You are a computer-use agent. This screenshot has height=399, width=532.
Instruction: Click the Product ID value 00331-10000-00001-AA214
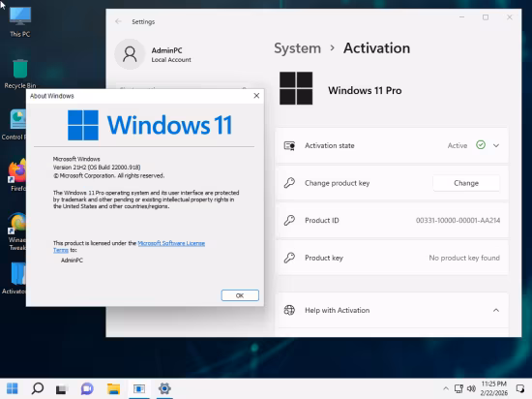(458, 221)
